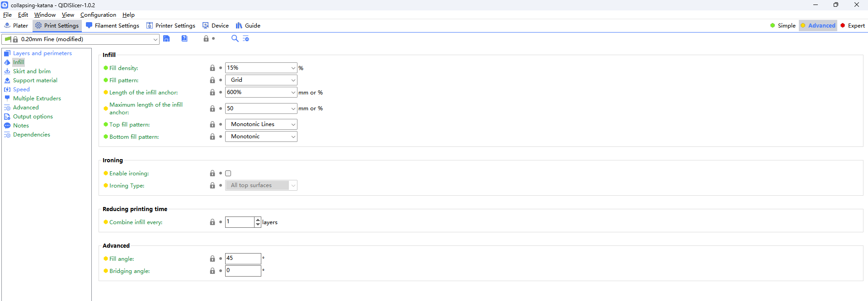Open the Fill pattern dropdown showing Grid

261,80
